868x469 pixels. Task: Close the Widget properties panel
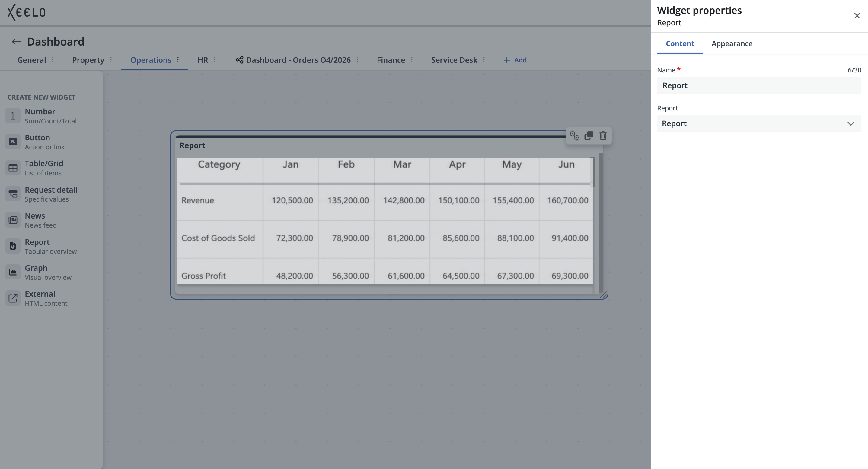857,16
